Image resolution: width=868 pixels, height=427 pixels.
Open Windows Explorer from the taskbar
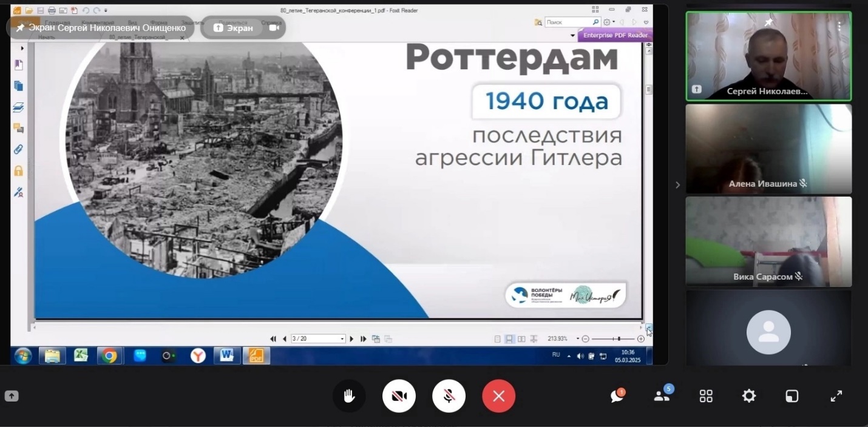[x=52, y=355]
